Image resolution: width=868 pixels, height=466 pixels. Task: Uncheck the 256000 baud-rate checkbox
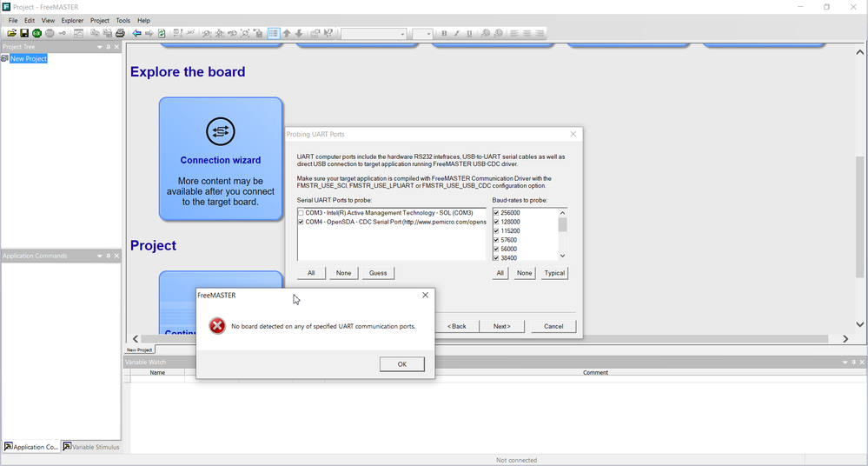[496, 213]
